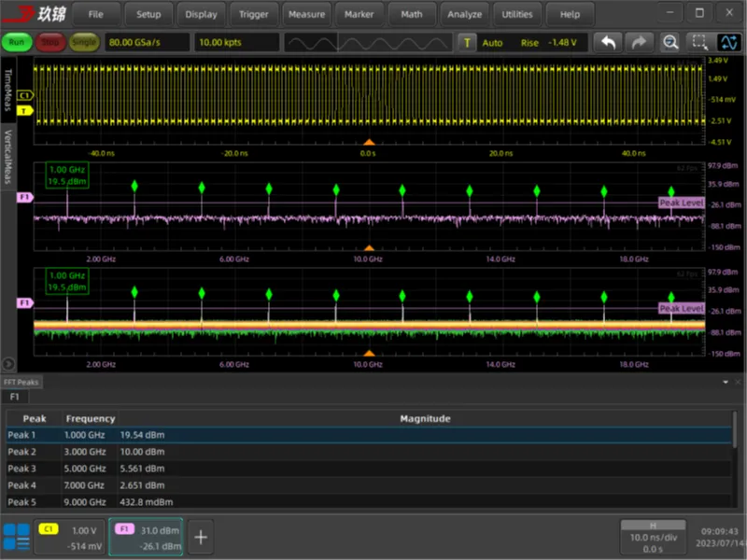Click the 80.00 GSa/s sample rate field
This screenshot has width=747, height=560.
click(x=147, y=43)
